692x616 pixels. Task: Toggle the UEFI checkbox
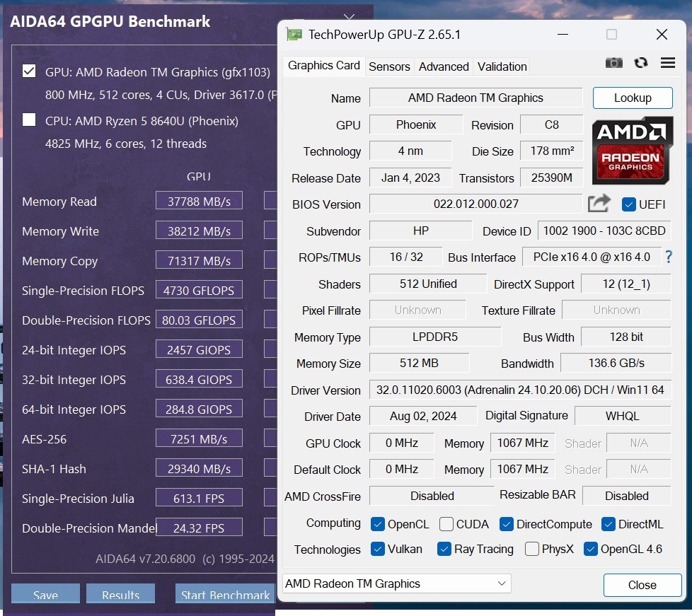pyautogui.click(x=628, y=204)
